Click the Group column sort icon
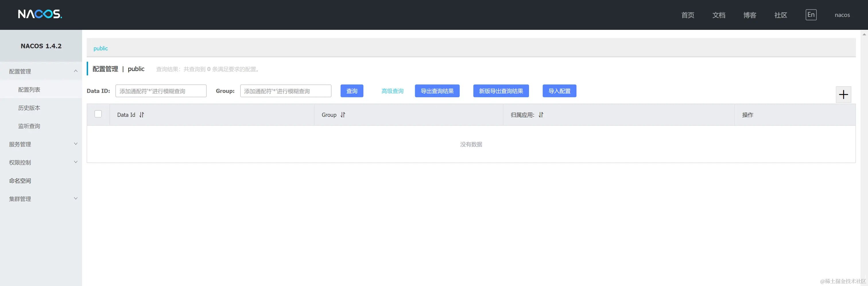This screenshot has width=868, height=286. coord(343,115)
